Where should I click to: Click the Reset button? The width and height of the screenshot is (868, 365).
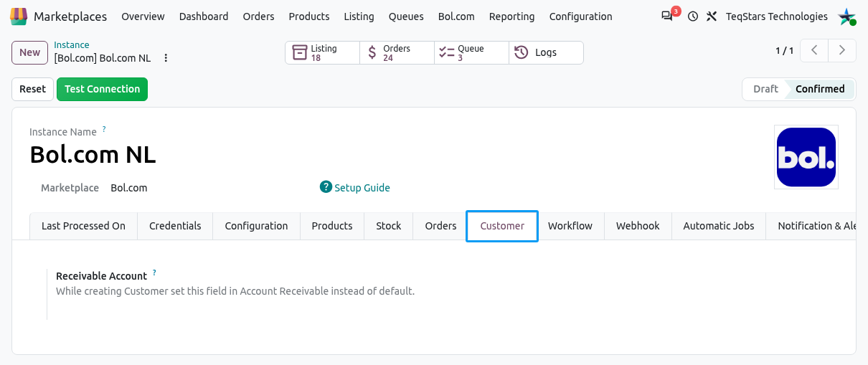coord(32,89)
